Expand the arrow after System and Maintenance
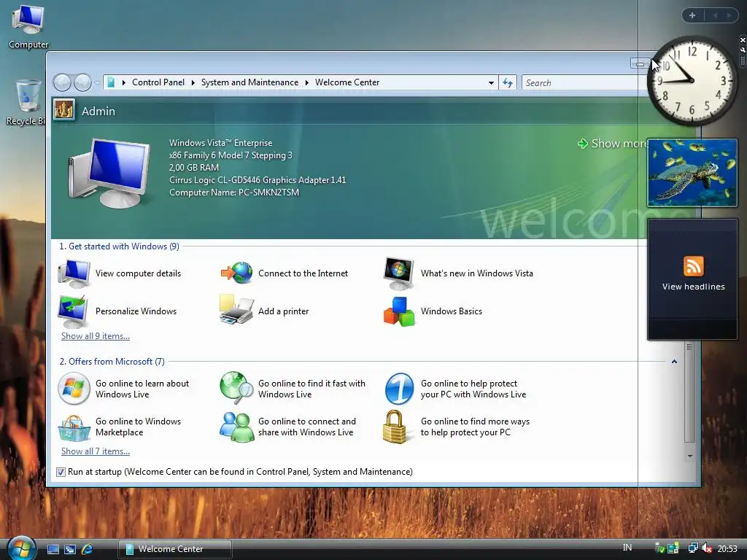 [x=307, y=83]
